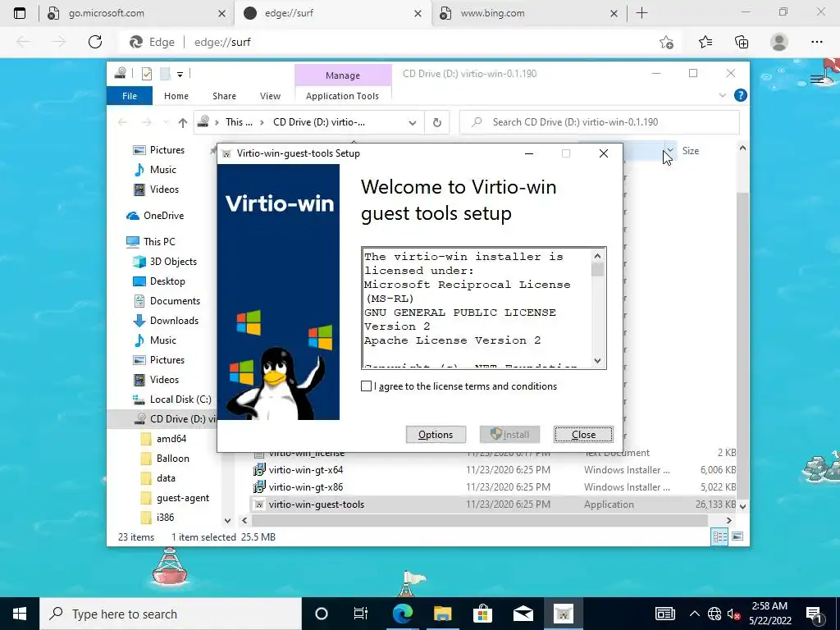Expand the Explorer ribbon chevron

coord(722,95)
